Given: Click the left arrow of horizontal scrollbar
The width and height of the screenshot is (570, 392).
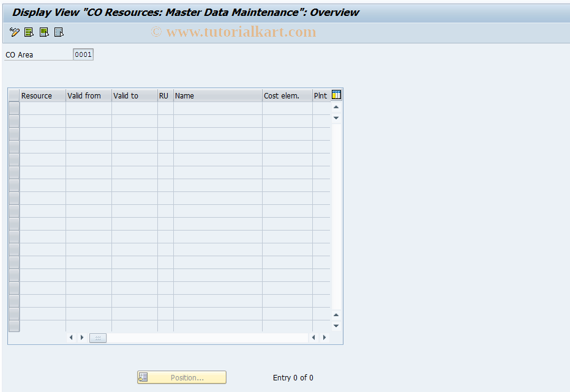Looking at the screenshot, I should [71, 337].
